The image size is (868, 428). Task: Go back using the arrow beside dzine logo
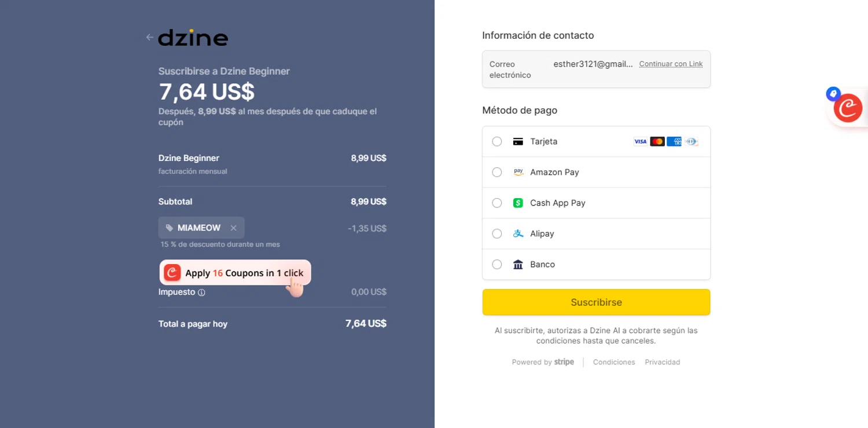[150, 37]
